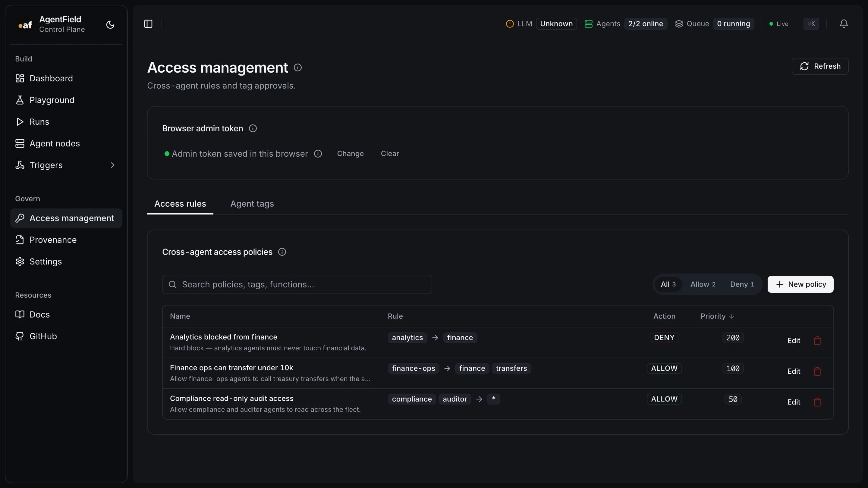
Task: Click the analytics tag chip
Action: (407, 337)
